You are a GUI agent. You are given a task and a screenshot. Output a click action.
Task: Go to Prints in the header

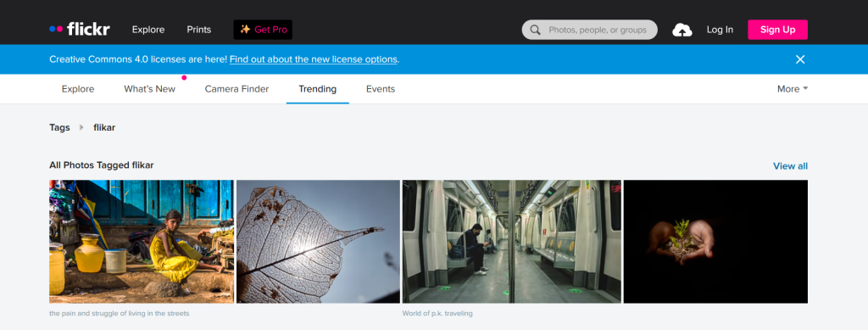tap(198, 30)
